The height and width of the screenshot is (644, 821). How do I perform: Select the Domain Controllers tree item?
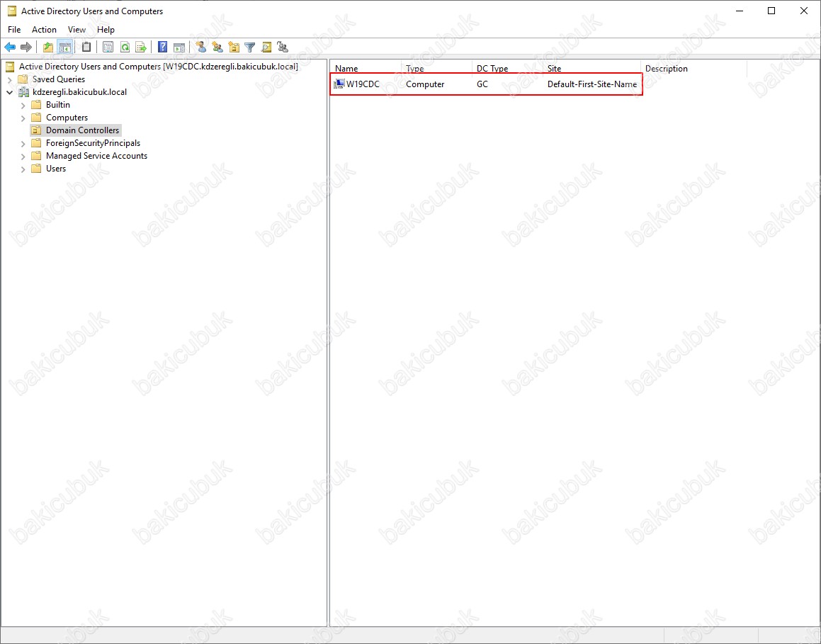pos(82,130)
